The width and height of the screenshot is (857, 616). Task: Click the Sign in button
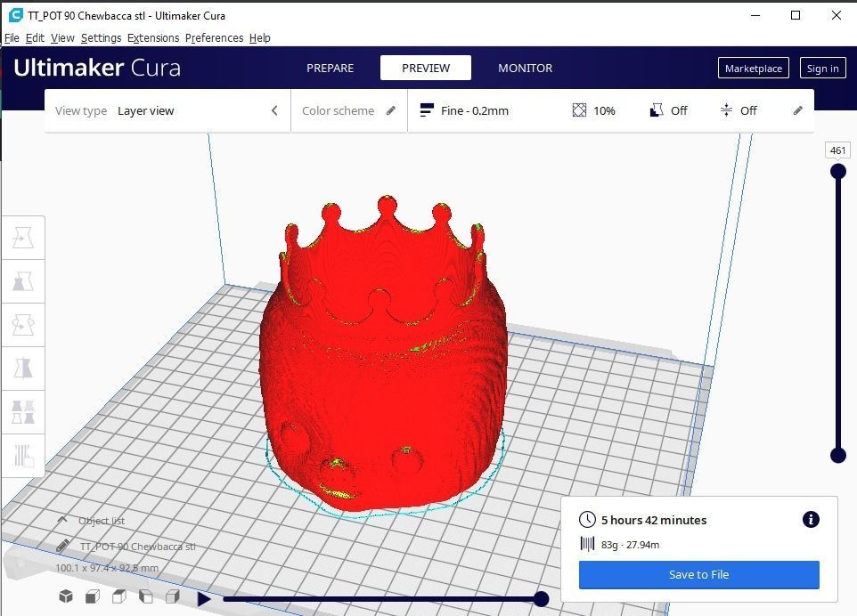tap(822, 69)
